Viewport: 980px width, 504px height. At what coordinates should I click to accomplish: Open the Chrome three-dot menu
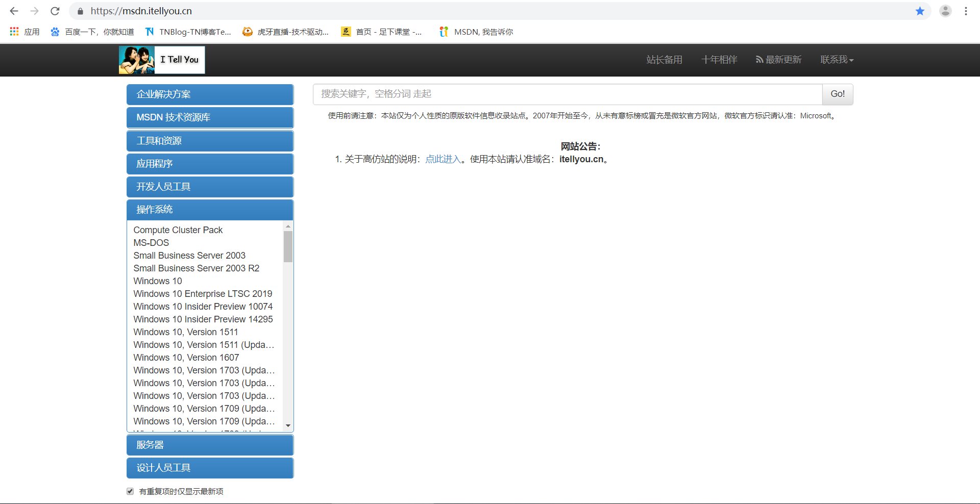pyautogui.click(x=966, y=11)
